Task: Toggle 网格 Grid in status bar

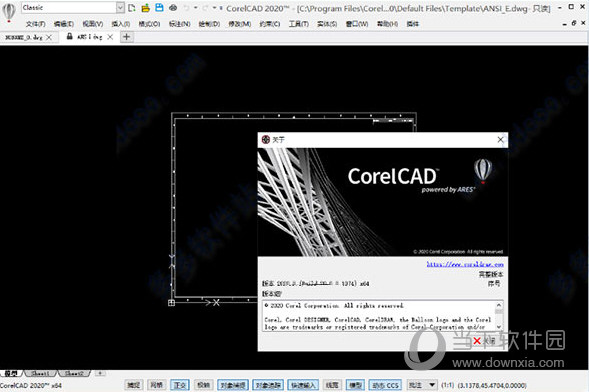Action: coord(156,385)
